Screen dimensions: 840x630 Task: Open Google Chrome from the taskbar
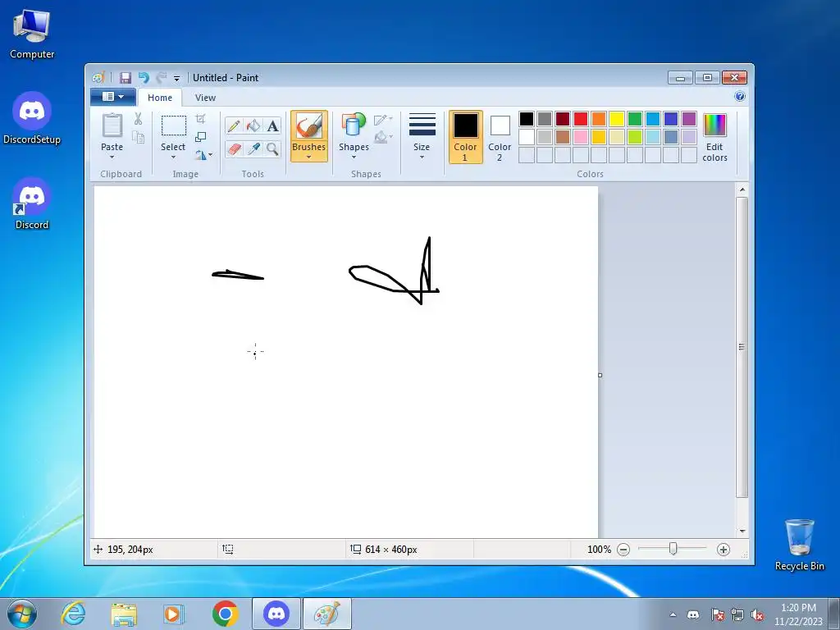(x=225, y=614)
